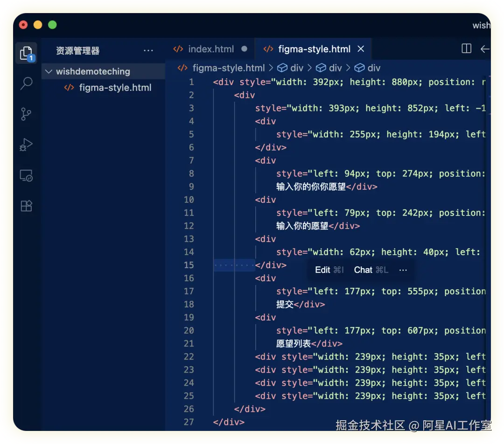Click line number 1 in the gutter

click(191, 82)
